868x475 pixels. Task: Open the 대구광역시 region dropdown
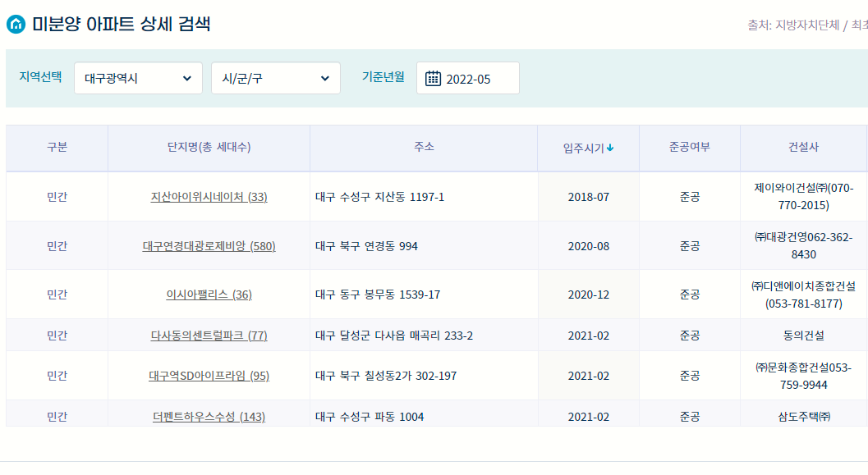click(139, 78)
